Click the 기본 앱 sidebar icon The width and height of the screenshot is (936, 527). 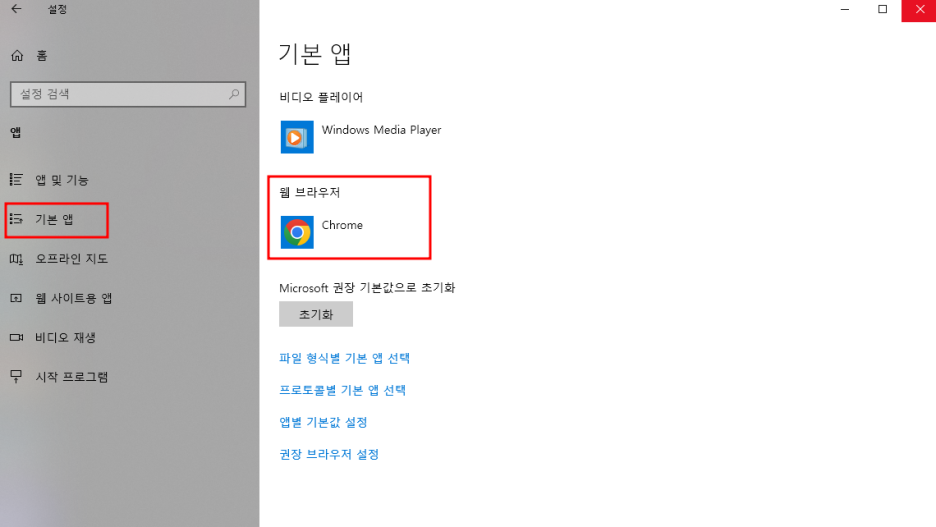click(x=16, y=219)
